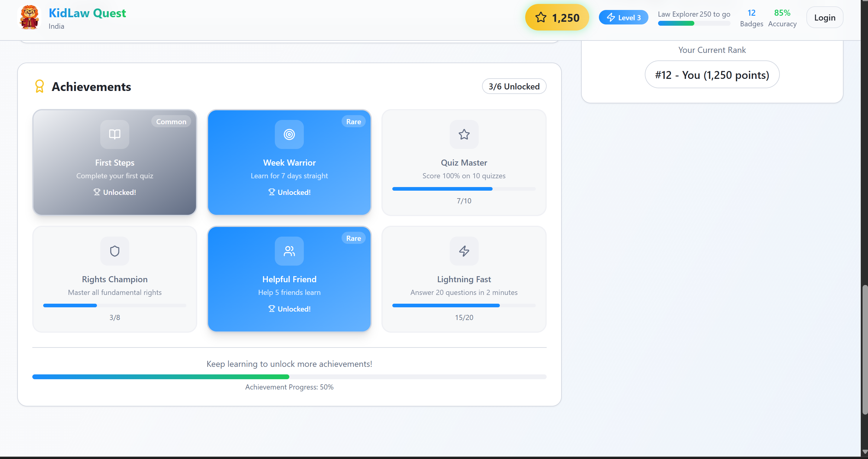This screenshot has height=459, width=868.
Task: Click the page vertical scrollbar thumb
Action: click(865, 349)
